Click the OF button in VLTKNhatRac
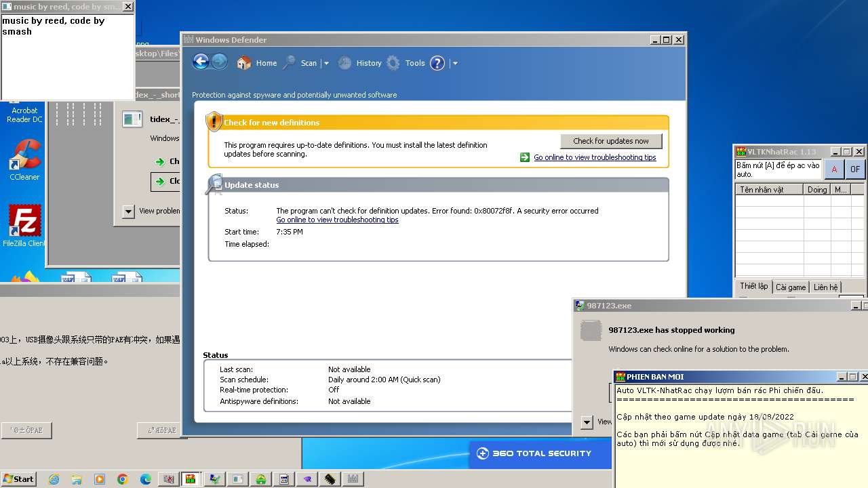Image resolution: width=868 pixels, height=488 pixels. (855, 169)
